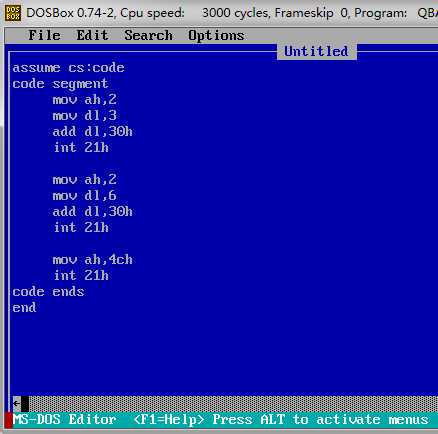Click the Untitled document title
The width and height of the screenshot is (438, 434).
(x=316, y=51)
